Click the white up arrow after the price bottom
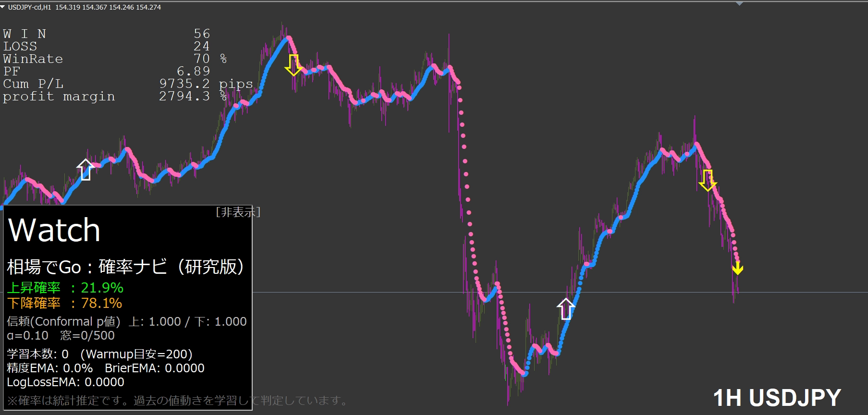The width and height of the screenshot is (868, 415). tap(566, 309)
